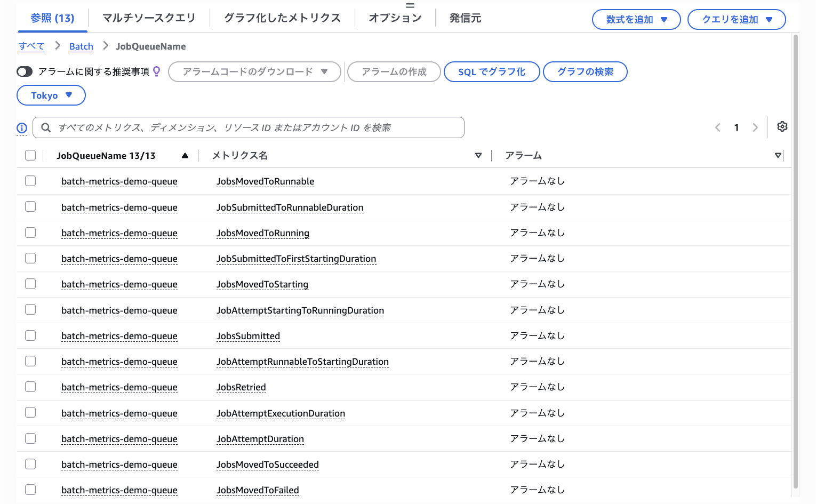Check the JobAttemptDuration row checkbox
816x504 pixels.
[x=30, y=438]
